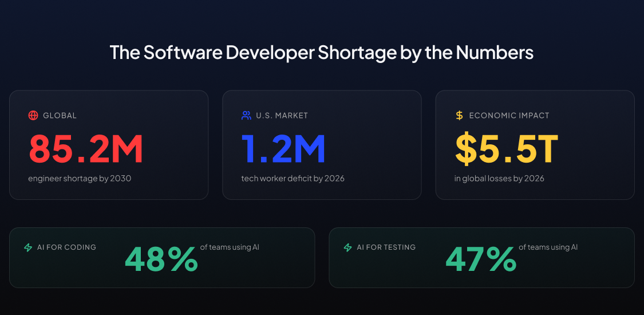Viewport: 644px width, 315px height.
Task: Click 'of teams using AI' next to 48%
Action: coord(230,247)
